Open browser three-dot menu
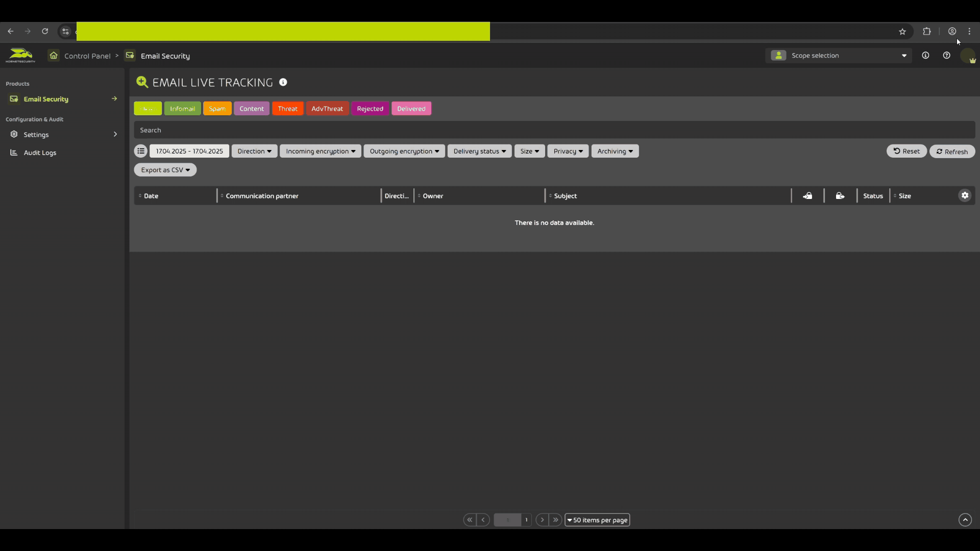 [970, 32]
